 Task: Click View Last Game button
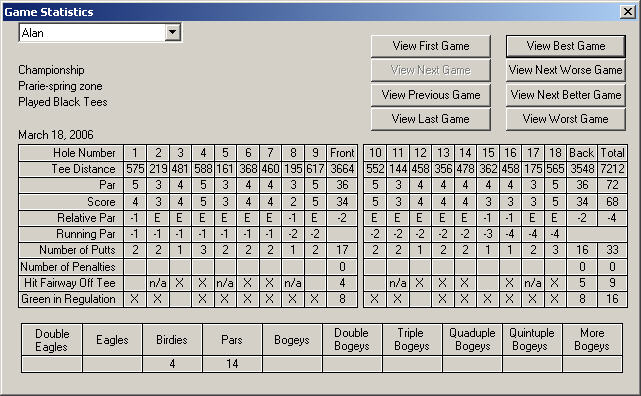[430, 119]
